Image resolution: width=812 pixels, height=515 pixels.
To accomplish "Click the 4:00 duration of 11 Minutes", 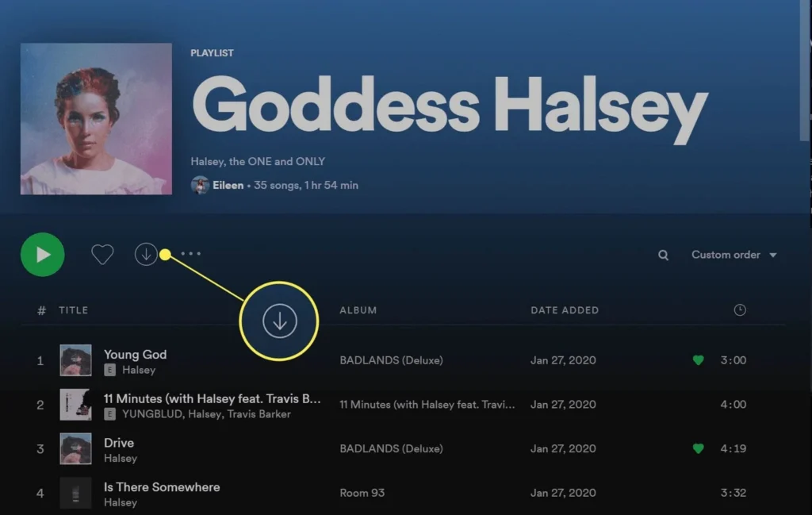I will pos(733,404).
